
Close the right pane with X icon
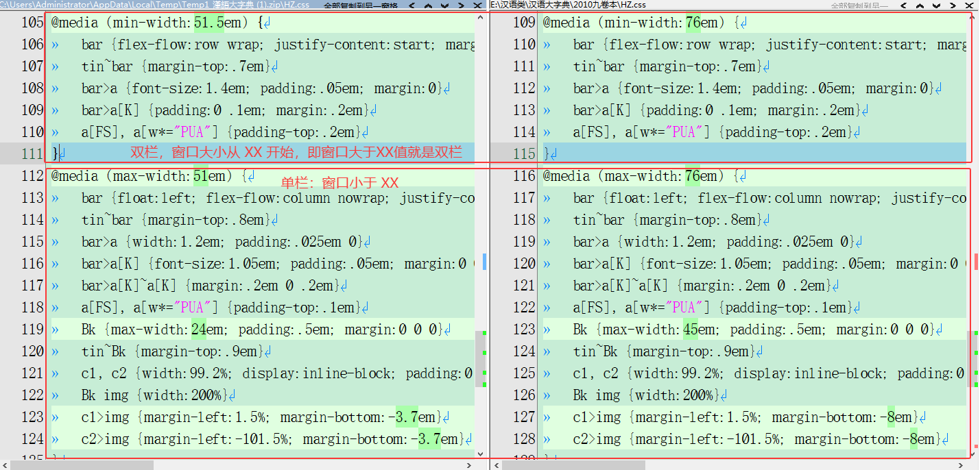point(971,5)
